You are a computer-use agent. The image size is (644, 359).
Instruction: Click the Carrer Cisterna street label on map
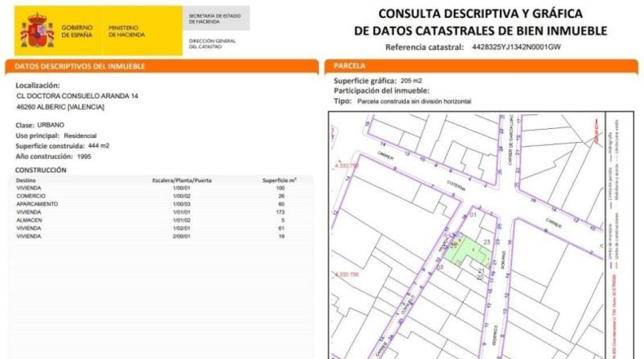point(456,185)
